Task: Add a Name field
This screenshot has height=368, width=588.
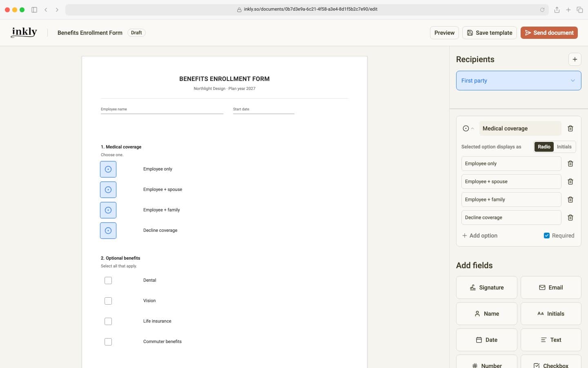Action: 486,314
